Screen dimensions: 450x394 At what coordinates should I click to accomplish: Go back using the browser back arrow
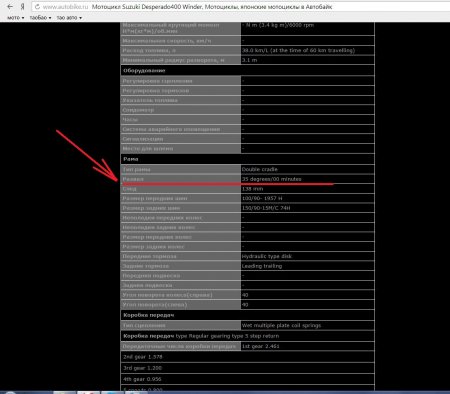10,7
